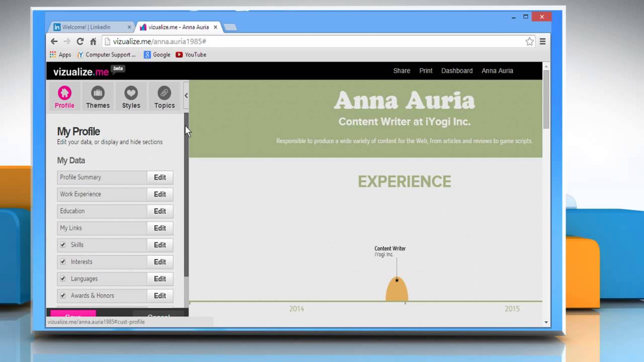Uncheck the Awards & Honors checkbox
The height and width of the screenshot is (362, 644).
click(x=63, y=296)
